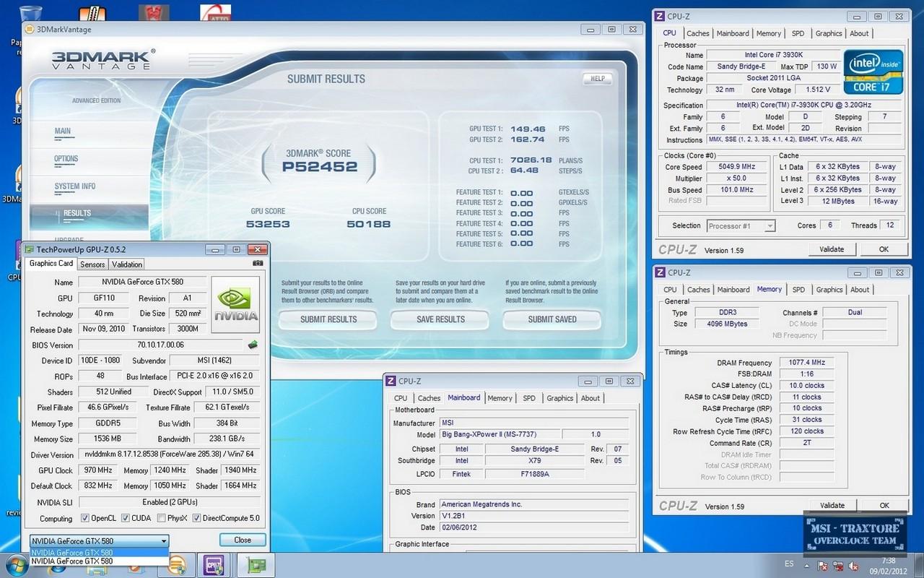Open SYSTEM INFO in 3DMark sidebar
This screenshot has height=578, width=924.
(x=75, y=186)
